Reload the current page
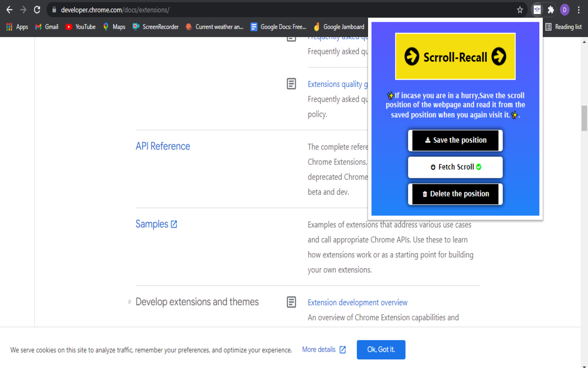 coord(37,10)
